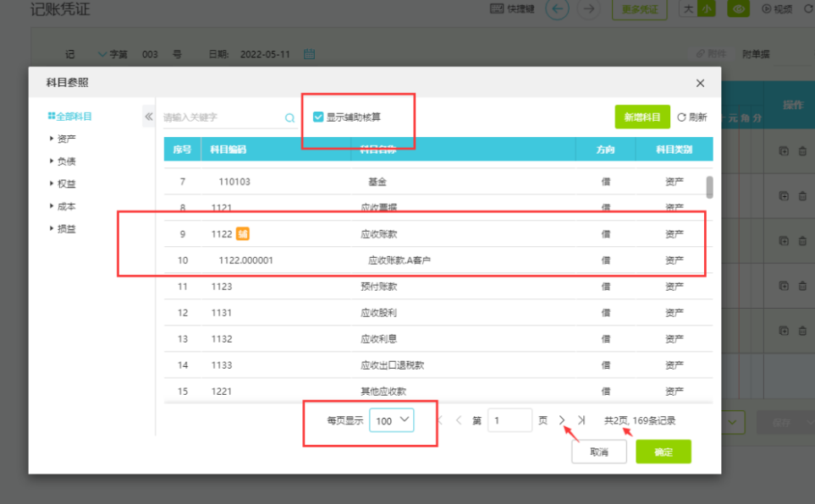Select row 1132 应收利息
The width and height of the screenshot is (815, 504).
[438, 339]
